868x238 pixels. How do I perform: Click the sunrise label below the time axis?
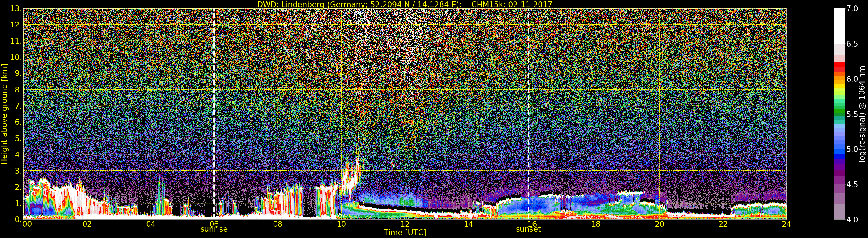214,229
